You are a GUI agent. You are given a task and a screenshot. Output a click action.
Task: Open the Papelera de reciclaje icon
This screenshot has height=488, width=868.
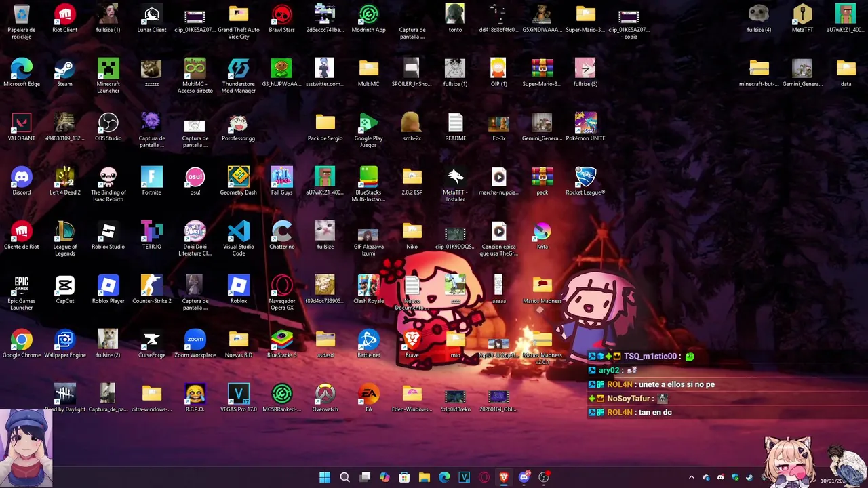click(x=22, y=22)
